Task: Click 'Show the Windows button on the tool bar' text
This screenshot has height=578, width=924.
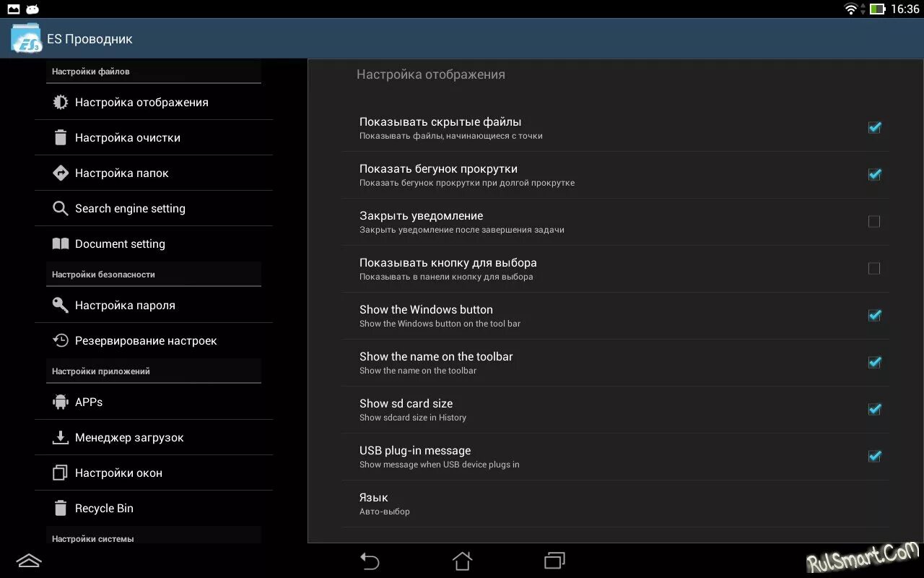Action: click(440, 324)
